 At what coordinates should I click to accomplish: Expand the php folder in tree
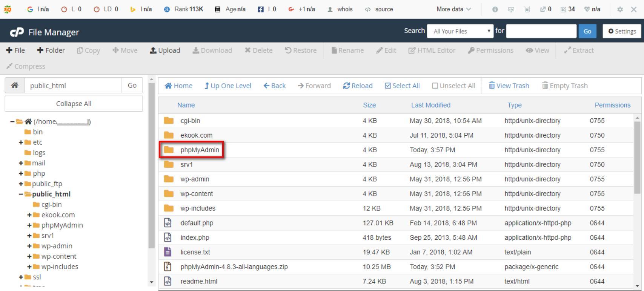(x=21, y=173)
